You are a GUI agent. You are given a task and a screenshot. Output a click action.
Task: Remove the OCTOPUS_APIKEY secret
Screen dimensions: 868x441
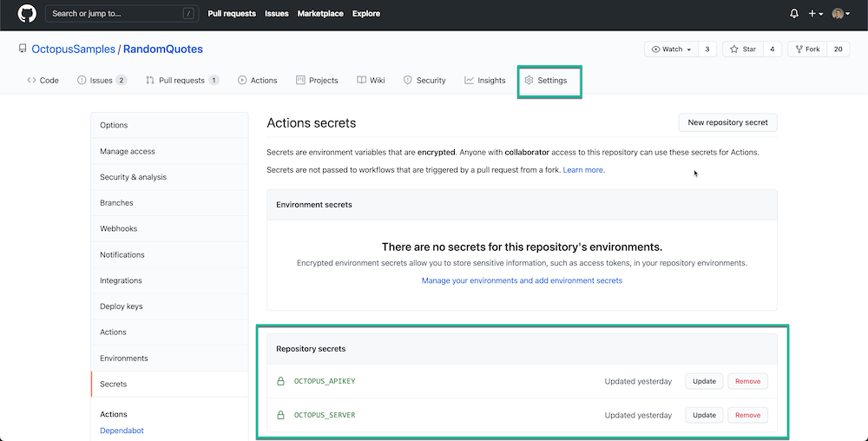pyautogui.click(x=747, y=381)
